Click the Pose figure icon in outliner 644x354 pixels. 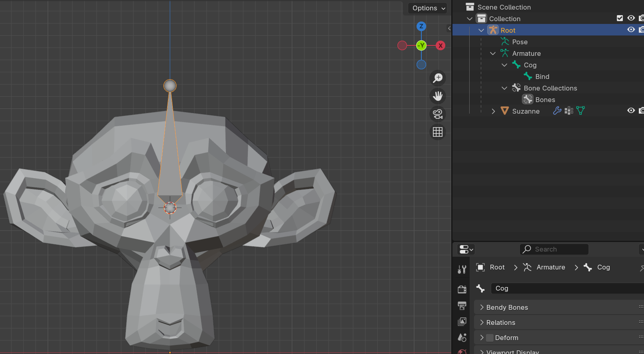click(x=505, y=41)
